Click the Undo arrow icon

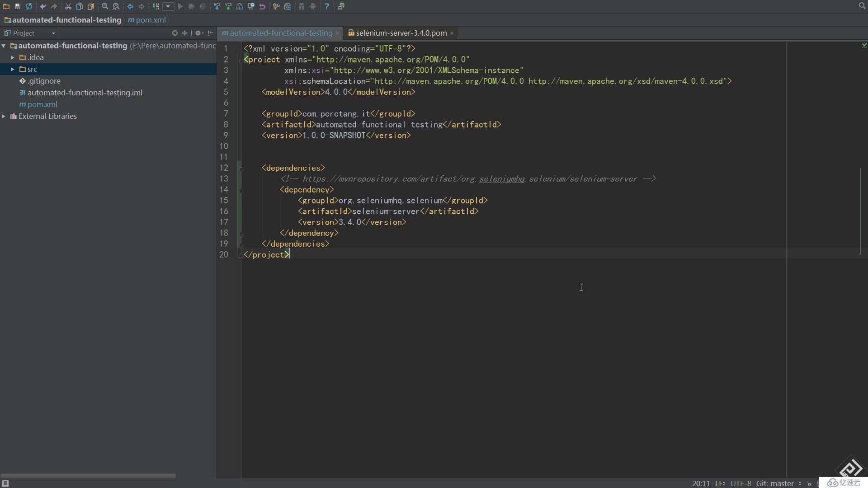[43, 6]
